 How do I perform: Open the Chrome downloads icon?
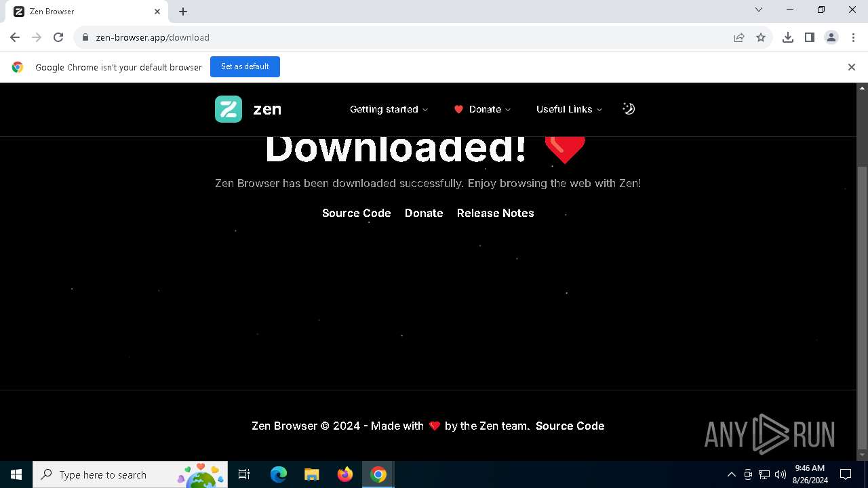coord(788,37)
